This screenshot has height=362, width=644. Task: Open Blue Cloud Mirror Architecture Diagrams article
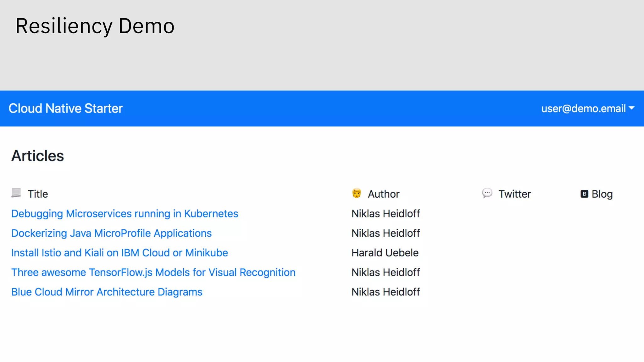point(107,292)
